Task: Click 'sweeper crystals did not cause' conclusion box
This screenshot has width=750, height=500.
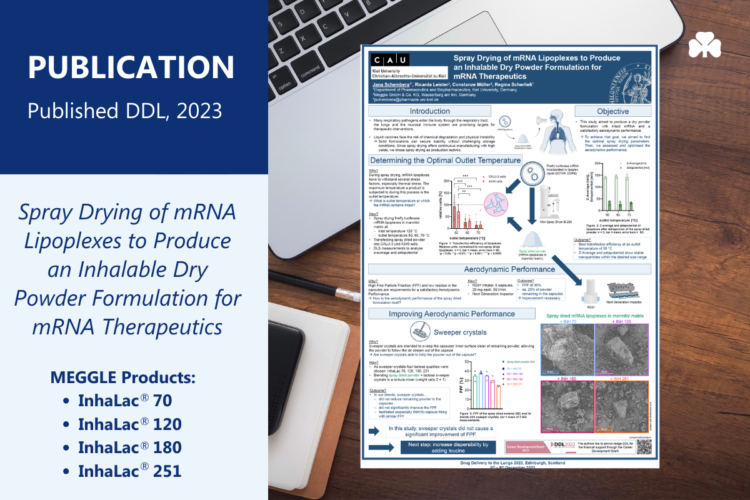Action: click(x=439, y=431)
